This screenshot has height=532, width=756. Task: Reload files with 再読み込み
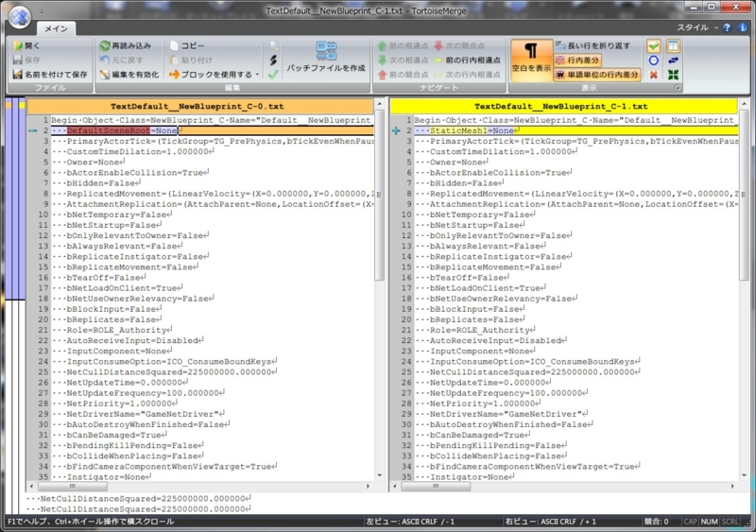point(126,45)
